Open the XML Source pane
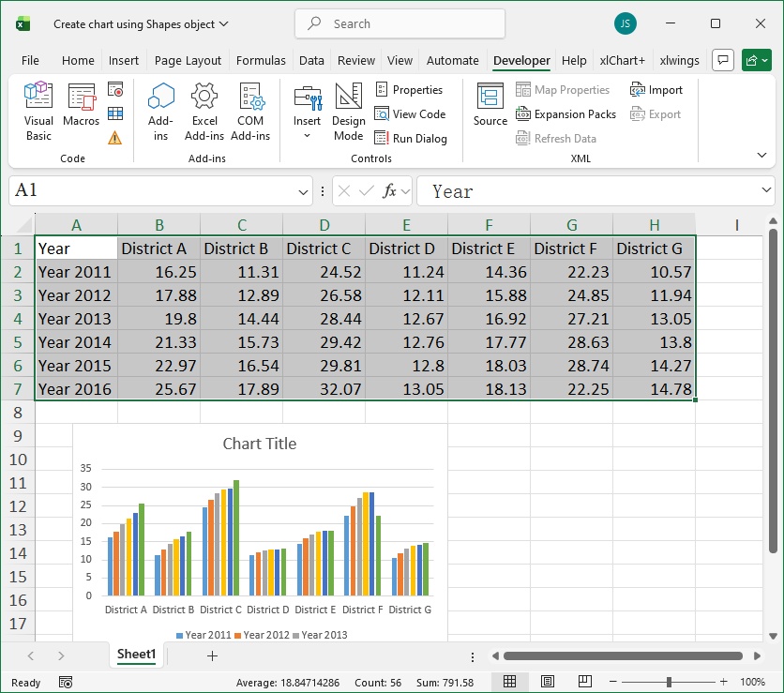Screen dimensions: 784x693 pos(490,104)
